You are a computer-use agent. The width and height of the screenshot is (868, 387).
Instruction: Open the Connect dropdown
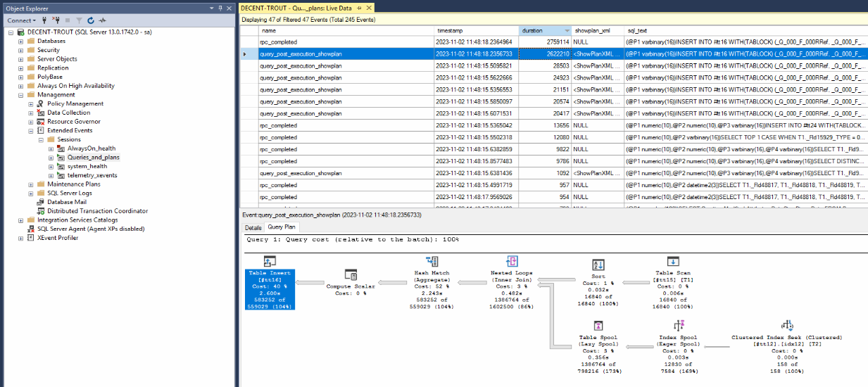click(x=21, y=20)
